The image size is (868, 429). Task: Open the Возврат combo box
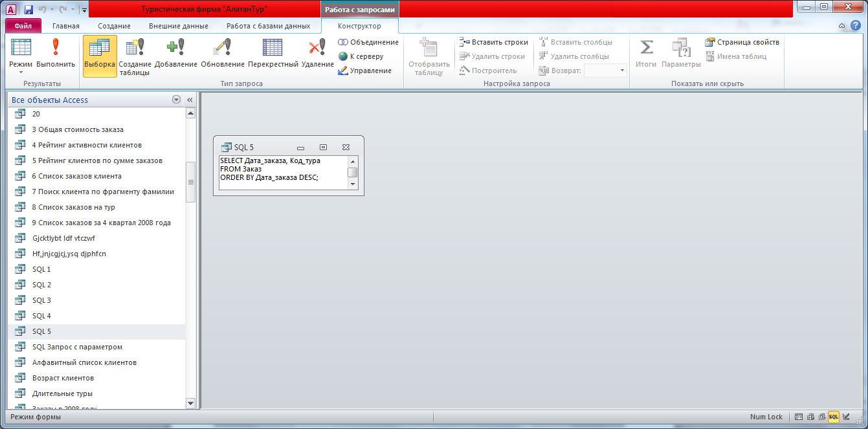coord(605,71)
